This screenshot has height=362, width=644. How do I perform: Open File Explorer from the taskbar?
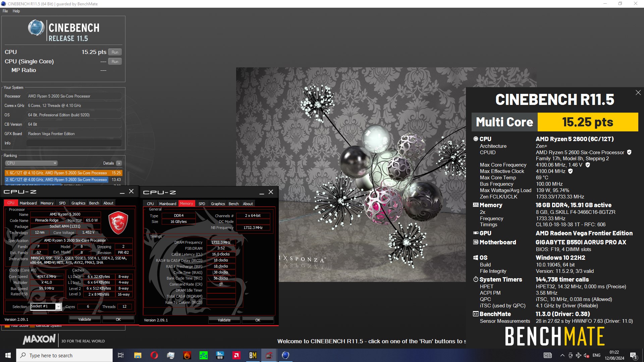(x=138, y=355)
